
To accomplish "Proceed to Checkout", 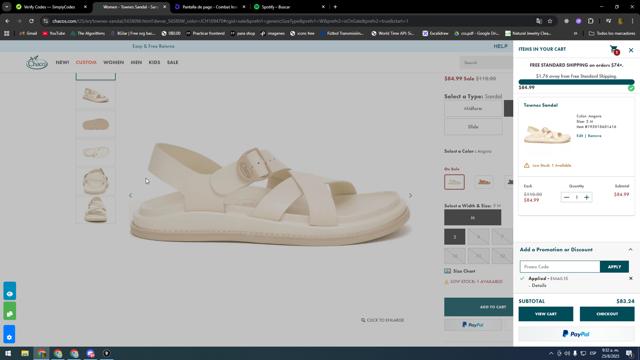I will [x=607, y=314].
